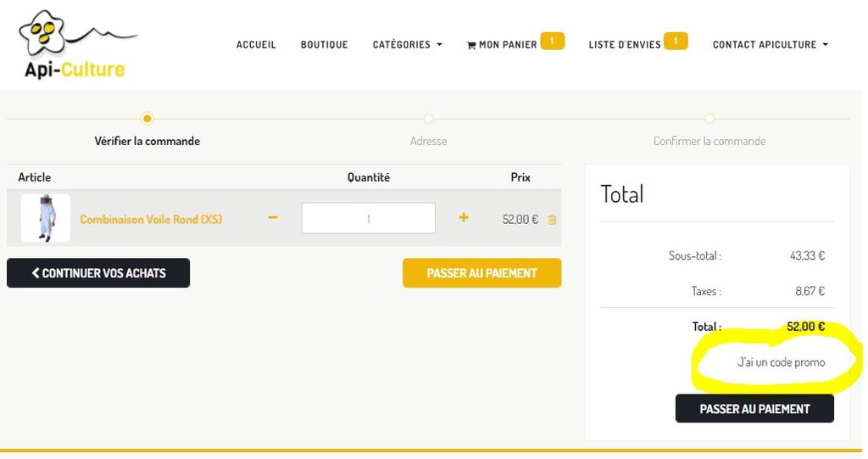Decrease quantity with the minus icon
The image size is (868, 459).
pos(273,218)
